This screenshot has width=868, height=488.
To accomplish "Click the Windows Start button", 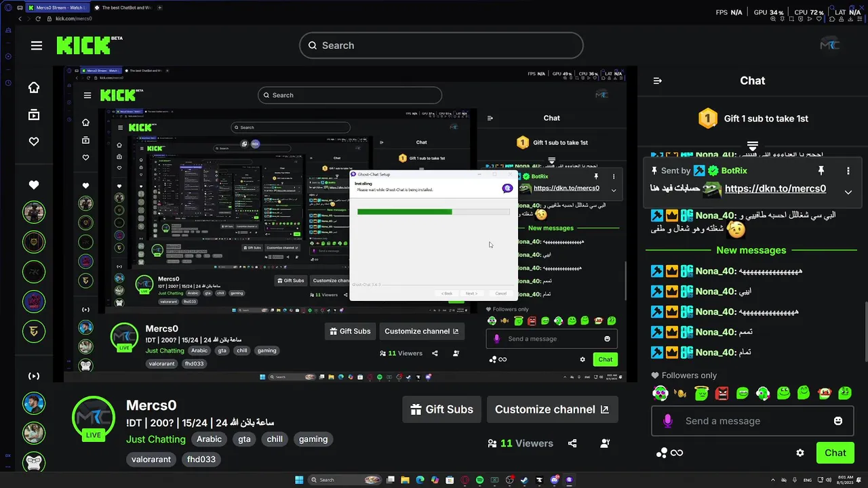I will click(299, 480).
